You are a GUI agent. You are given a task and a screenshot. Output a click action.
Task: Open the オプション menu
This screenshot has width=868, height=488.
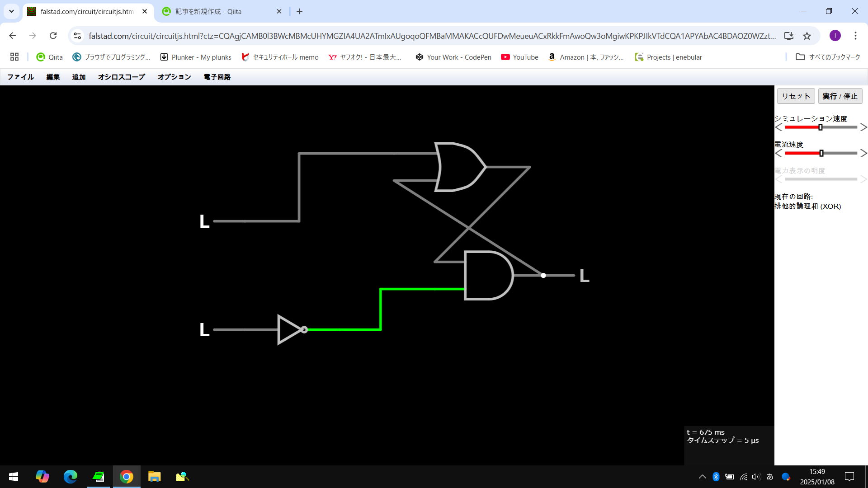coord(174,77)
